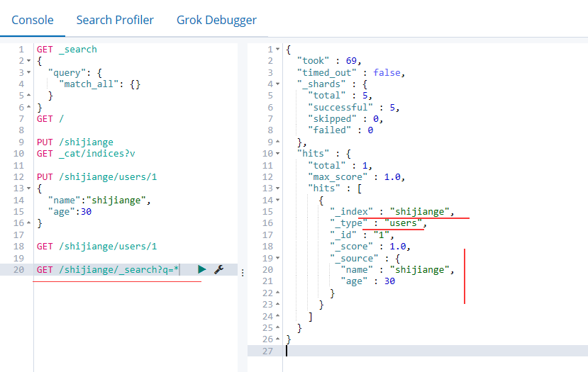This screenshot has width=588, height=372.
Task: Click the "name":"shijiange" line in the editor
Action: tap(99, 200)
